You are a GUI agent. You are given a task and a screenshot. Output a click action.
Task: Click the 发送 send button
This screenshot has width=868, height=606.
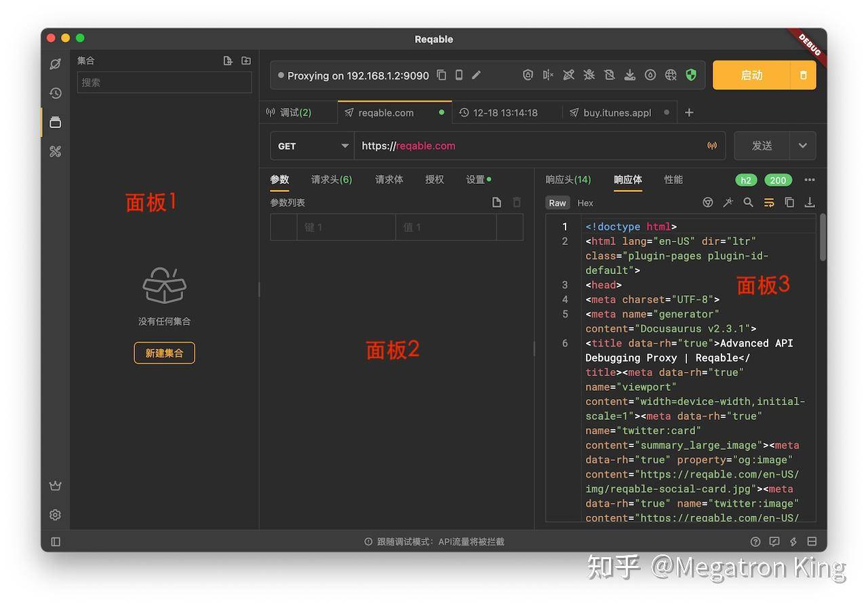[762, 146]
